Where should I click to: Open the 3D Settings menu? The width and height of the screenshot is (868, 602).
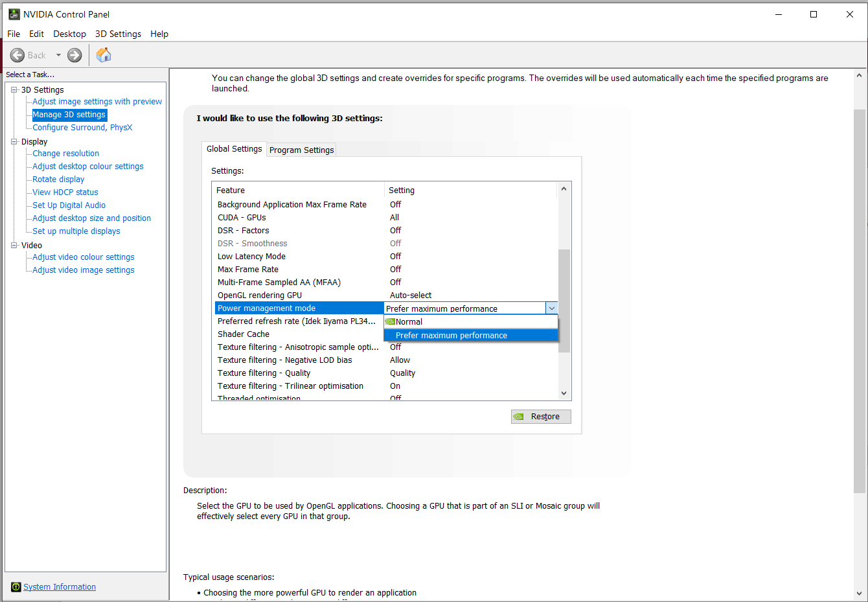click(118, 34)
